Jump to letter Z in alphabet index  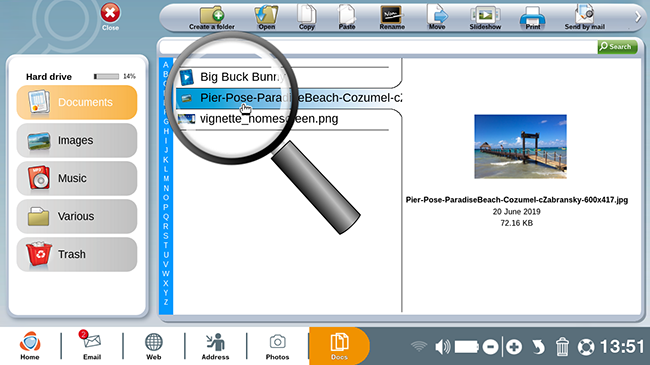[x=166, y=302]
